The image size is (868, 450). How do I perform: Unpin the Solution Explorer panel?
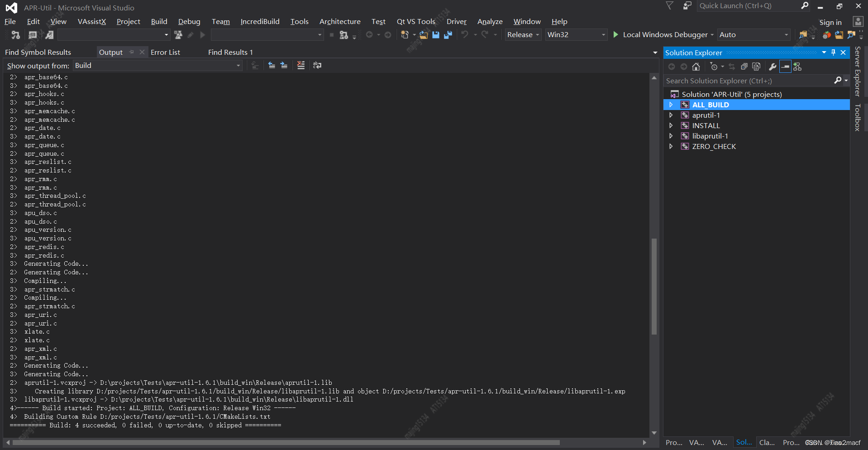point(833,52)
